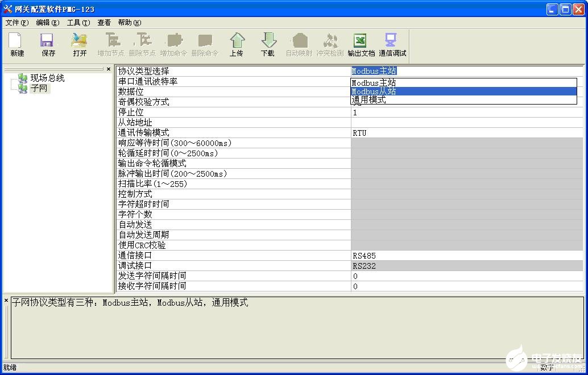Click the 协议类型选择 value field
This screenshot has width=588, height=375.
point(467,71)
